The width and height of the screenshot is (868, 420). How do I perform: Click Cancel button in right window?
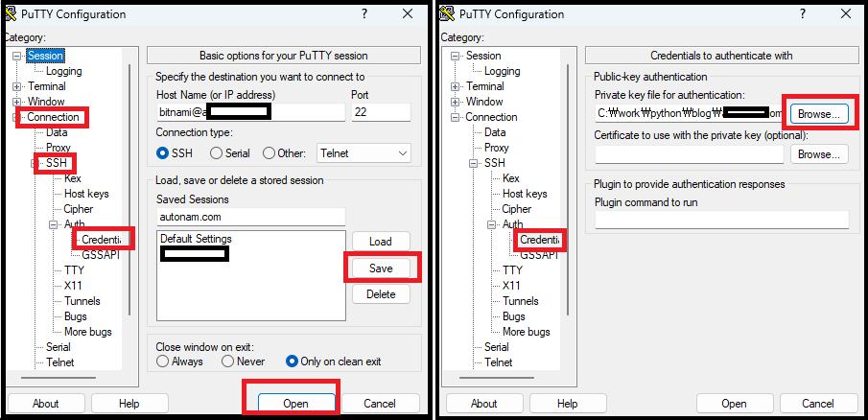coord(817,404)
